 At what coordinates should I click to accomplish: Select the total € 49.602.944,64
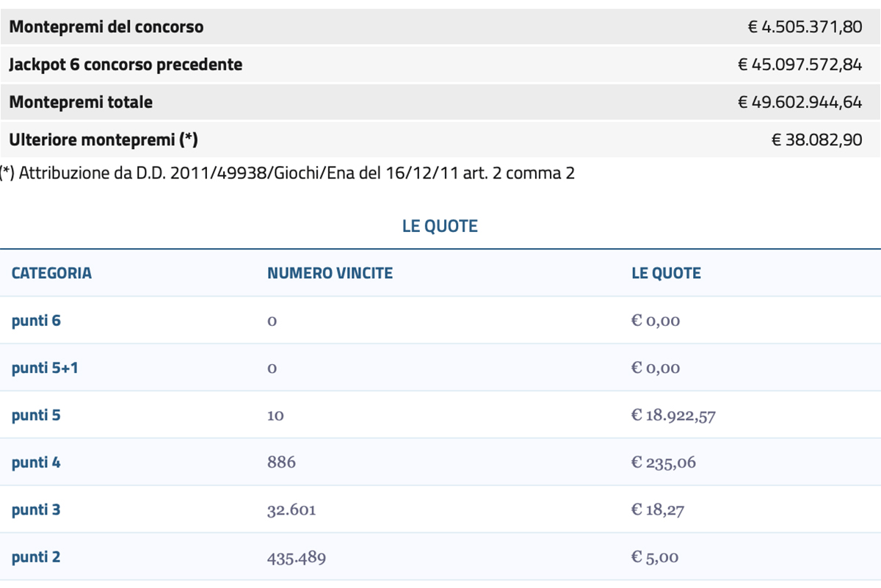[800, 102]
